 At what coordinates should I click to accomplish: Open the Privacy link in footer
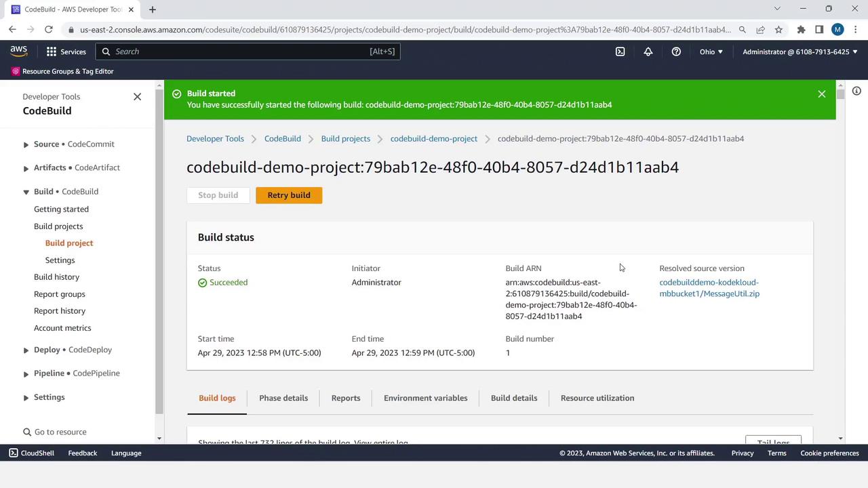click(743, 453)
